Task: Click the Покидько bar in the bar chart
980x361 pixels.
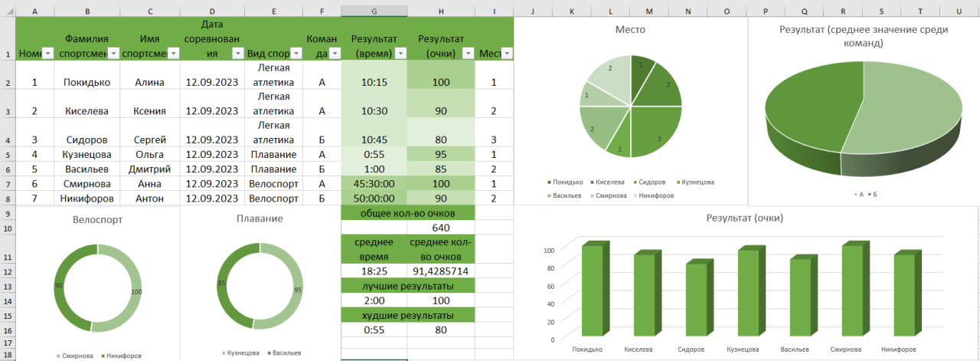Action: 593,291
